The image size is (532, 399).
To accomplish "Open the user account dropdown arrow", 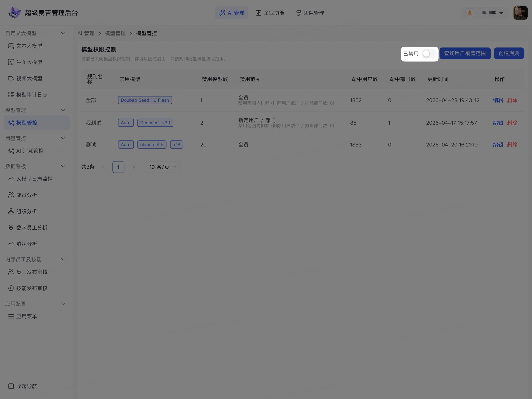I will tap(501, 13).
